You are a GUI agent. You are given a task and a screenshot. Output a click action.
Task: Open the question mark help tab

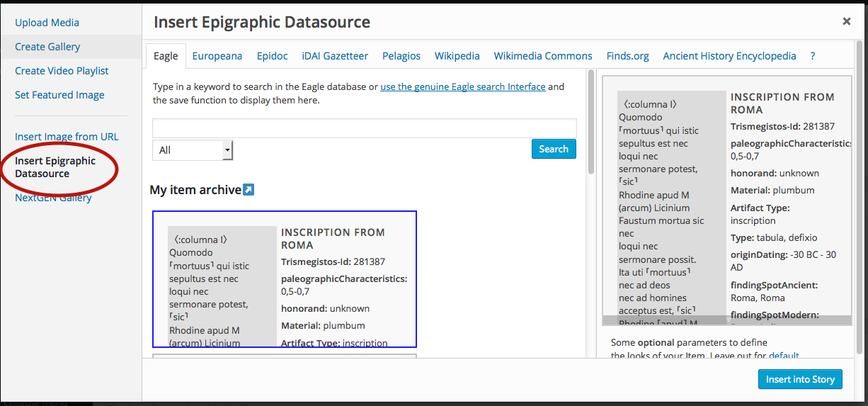coord(813,56)
